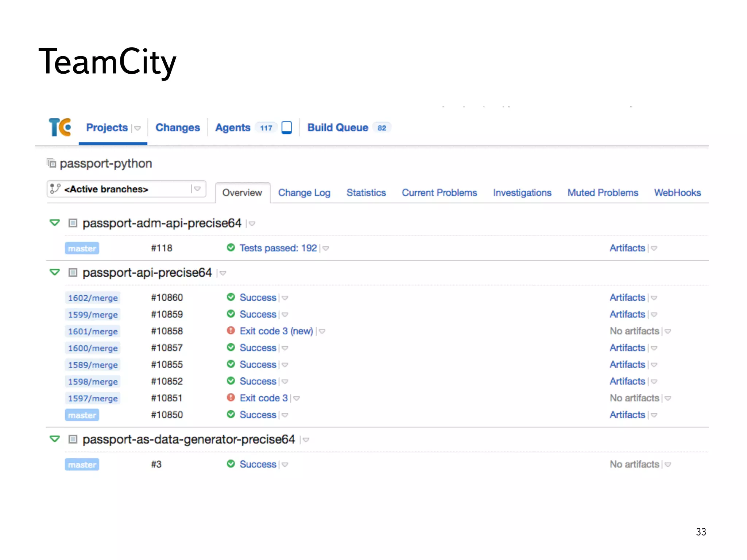
Task: Click master branch label for build #10850
Action: [x=82, y=415]
